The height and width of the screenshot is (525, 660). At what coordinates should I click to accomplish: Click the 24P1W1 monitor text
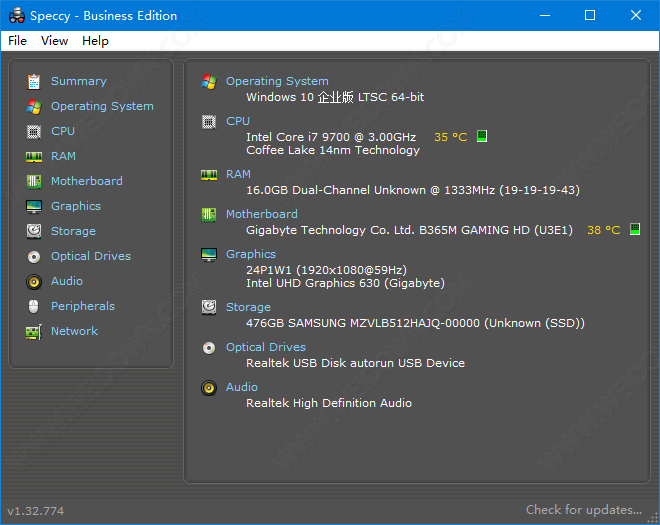click(327, 269)
